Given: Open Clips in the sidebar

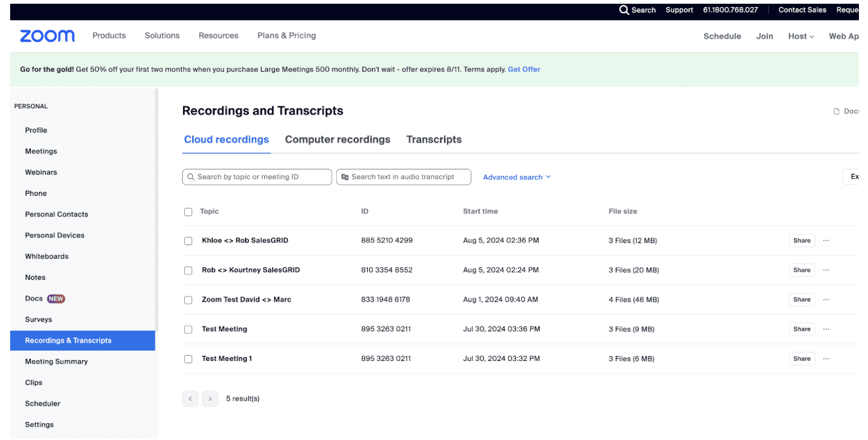Looking at the screenshot, I should 34,383.
